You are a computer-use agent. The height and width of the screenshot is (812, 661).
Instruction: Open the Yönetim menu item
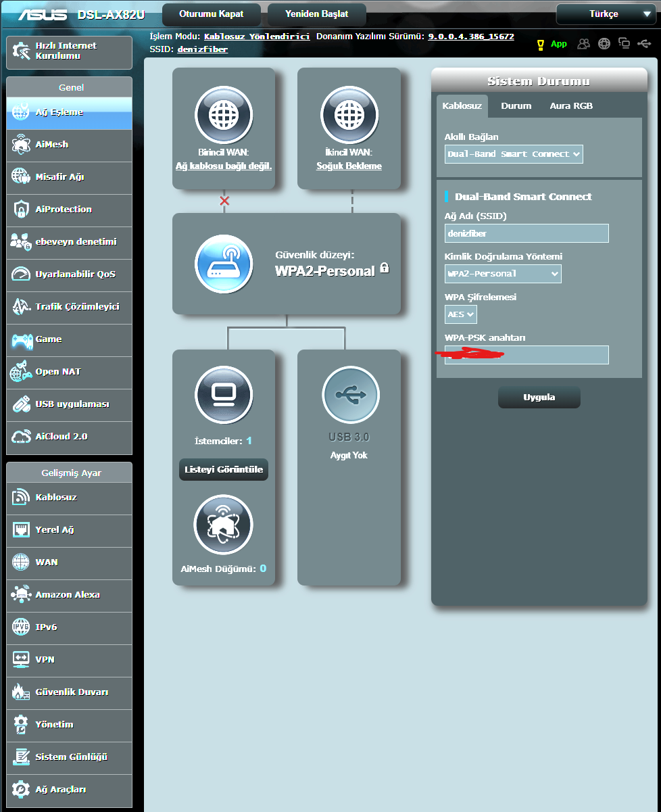coord(70,725)
